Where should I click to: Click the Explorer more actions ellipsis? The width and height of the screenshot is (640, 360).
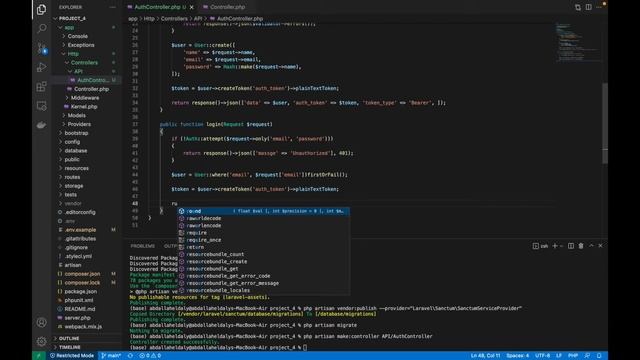[x=113, y=7]
